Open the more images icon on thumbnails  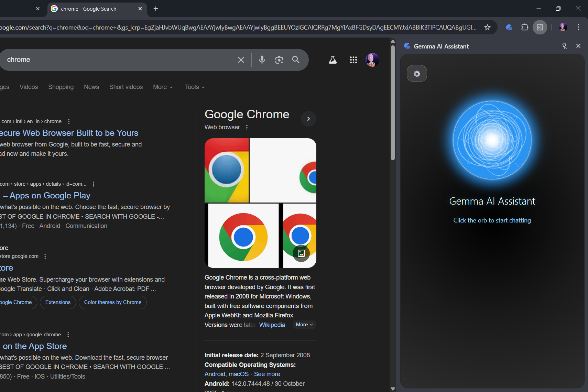pyautogui.click(x=301, y=253)
